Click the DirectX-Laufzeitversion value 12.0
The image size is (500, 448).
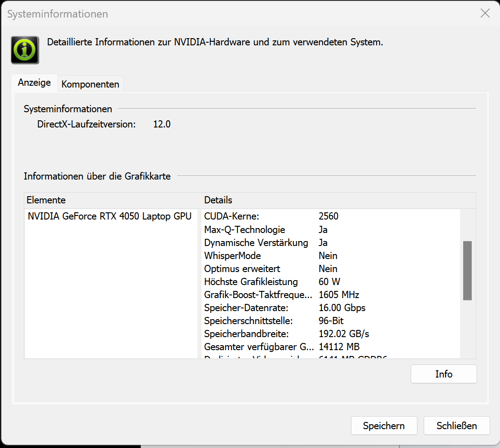[162, 124]
